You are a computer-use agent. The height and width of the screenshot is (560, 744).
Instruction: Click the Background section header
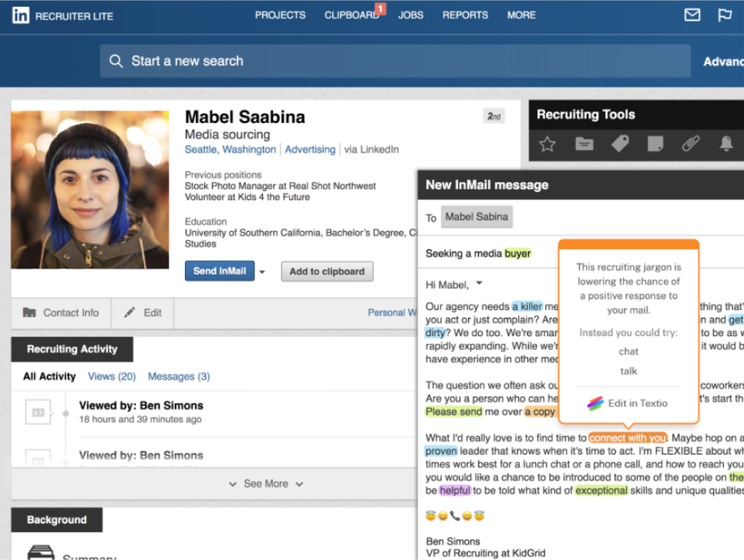coord(57,519)
